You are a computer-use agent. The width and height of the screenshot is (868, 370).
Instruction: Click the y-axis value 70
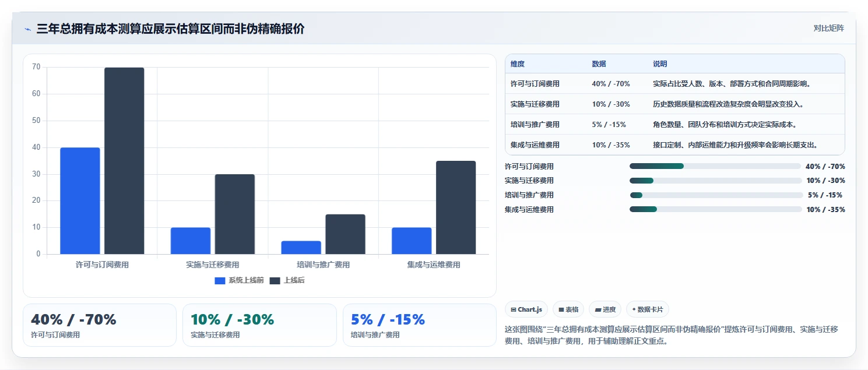pyautogui.click(x=36, y=67)
